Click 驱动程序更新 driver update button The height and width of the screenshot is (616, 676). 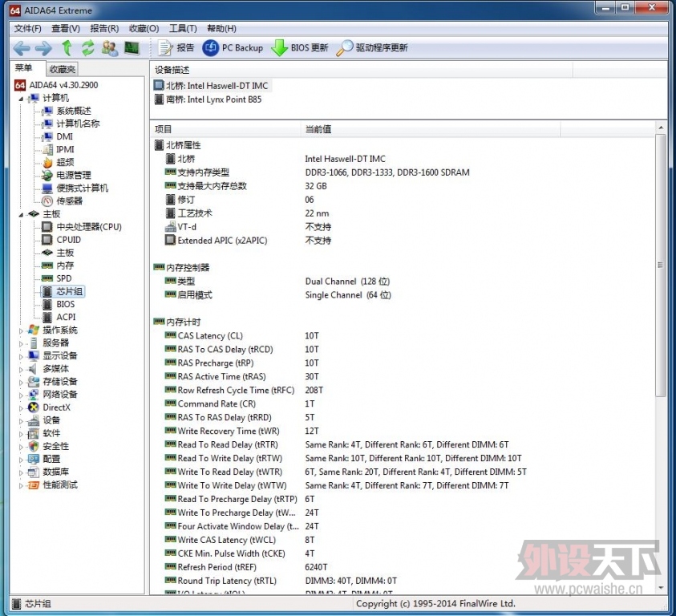coord(372,48)
